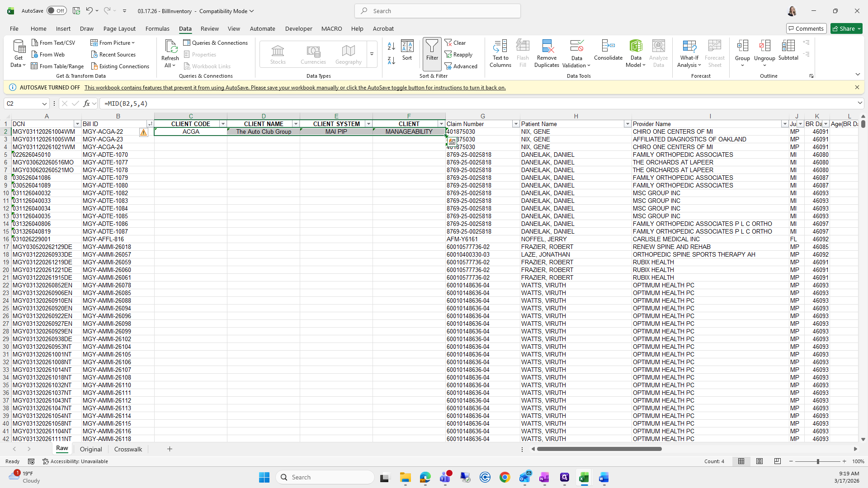The height and width of the screenshot is (488, 868).
Task: Open the Formulas ribbon tab
Action: 157,28
